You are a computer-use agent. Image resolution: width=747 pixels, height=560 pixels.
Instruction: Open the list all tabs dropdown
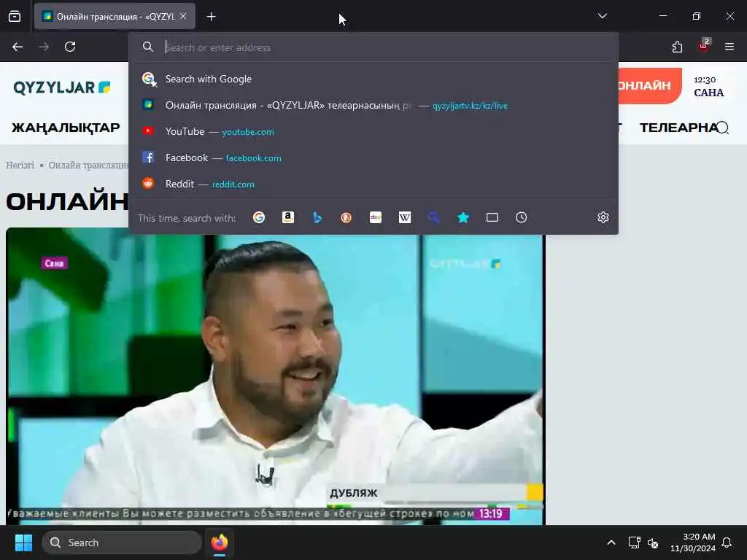pos(602,16)
